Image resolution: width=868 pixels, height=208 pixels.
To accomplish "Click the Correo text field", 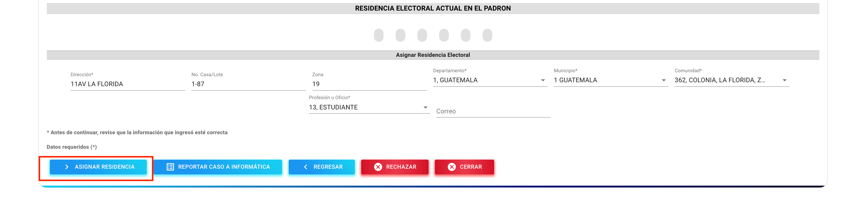I will 493,111.
